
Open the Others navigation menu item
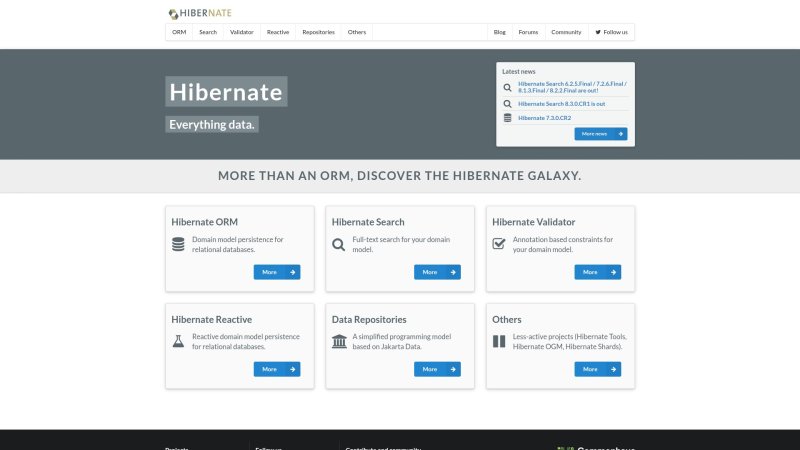357,32
